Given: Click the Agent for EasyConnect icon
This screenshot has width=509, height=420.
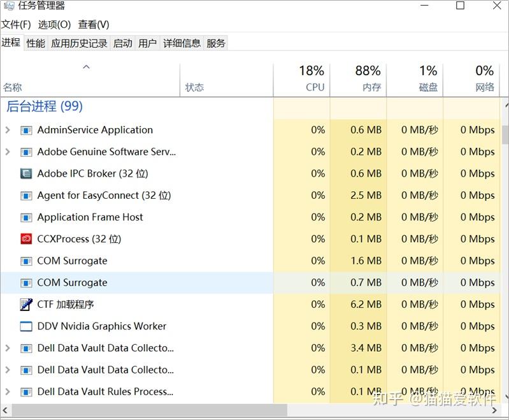Looking at the screenshot, I should click(26, 196).
